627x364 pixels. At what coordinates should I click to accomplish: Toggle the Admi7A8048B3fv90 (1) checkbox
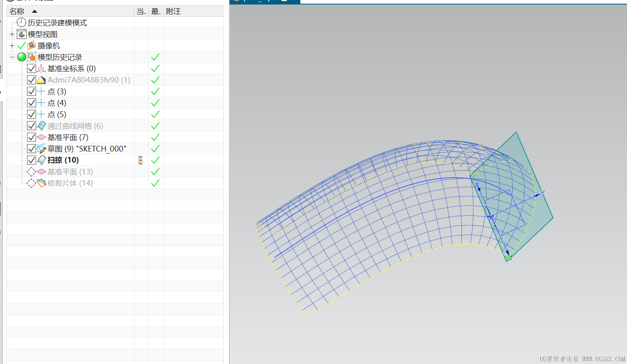point(32,80)
